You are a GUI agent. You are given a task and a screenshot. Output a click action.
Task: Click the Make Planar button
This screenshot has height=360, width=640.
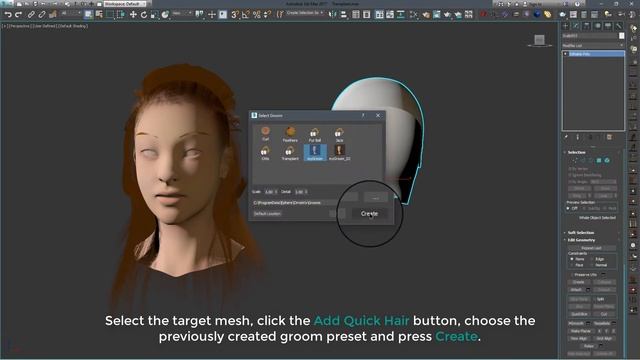581,331
